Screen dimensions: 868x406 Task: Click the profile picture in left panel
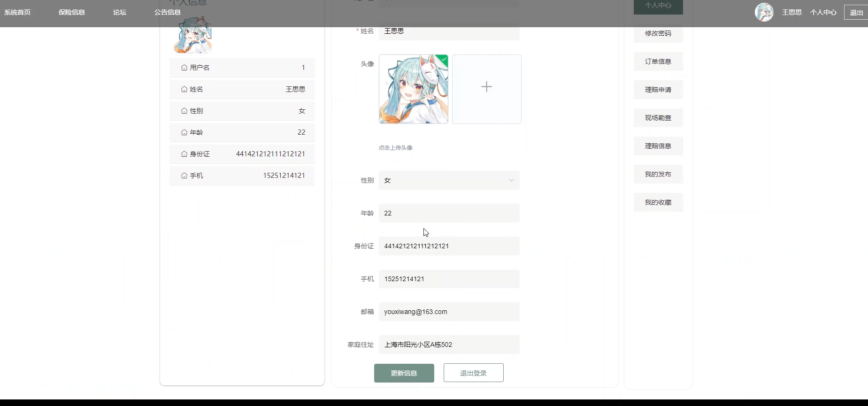[193, 35]
